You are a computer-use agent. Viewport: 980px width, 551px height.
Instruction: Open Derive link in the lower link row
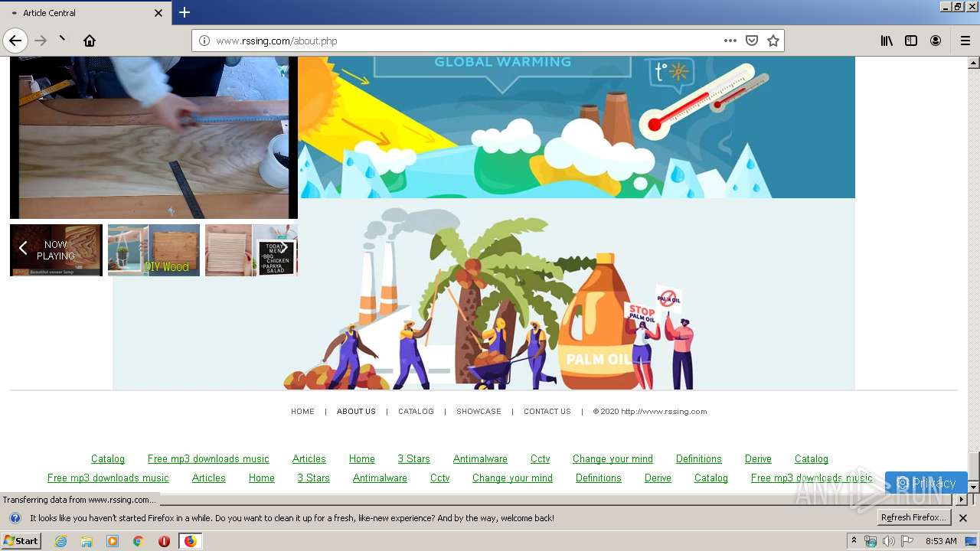(658, 478)
